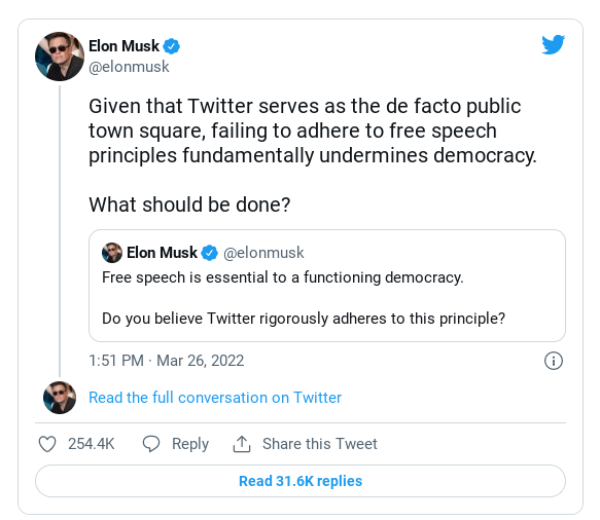Open the 1:51 PM Mar 26, 2022 timestamp

click(x=166, y=360)
